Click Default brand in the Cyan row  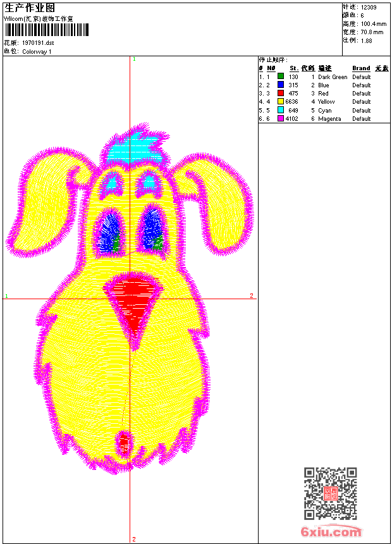(x=362, y=111)
